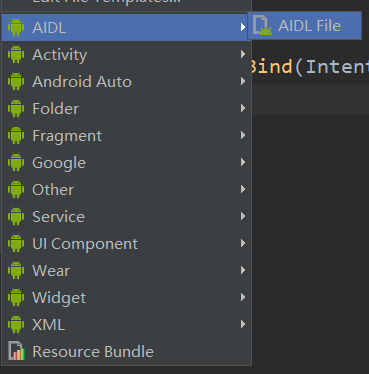This screenshot has height=374, width=369.
Task: Expand the Activity submenu arrow
Action: click(243, 54)
